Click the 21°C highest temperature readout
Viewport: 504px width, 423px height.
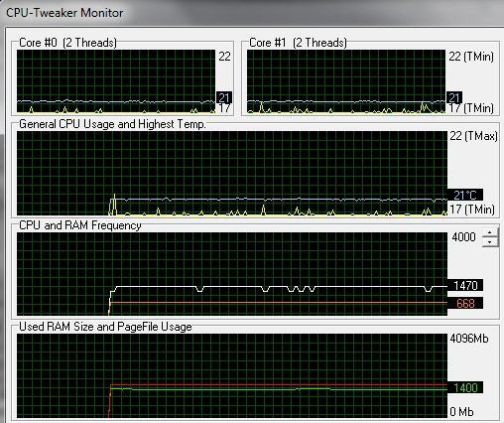[465, 195]
